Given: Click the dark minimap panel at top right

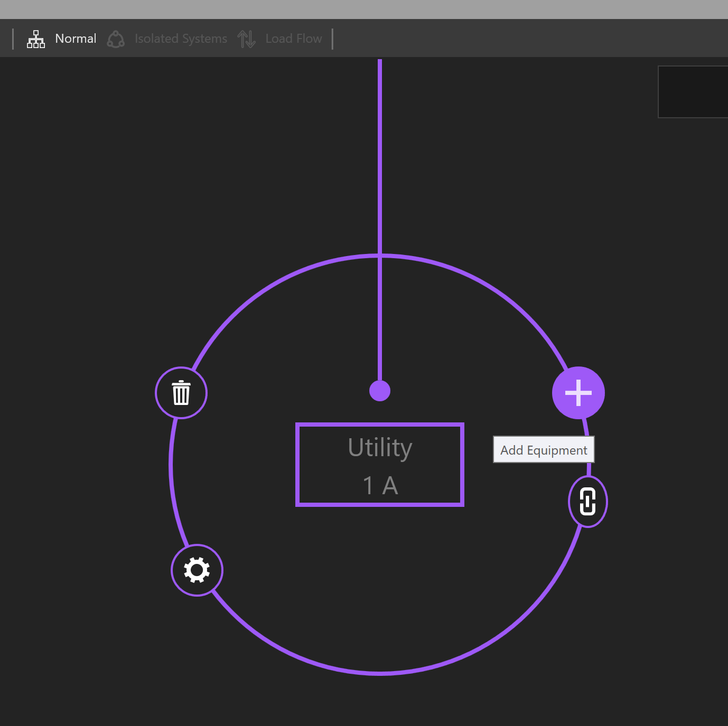Looking at the screenshot, I should click(x=693, y=92).
